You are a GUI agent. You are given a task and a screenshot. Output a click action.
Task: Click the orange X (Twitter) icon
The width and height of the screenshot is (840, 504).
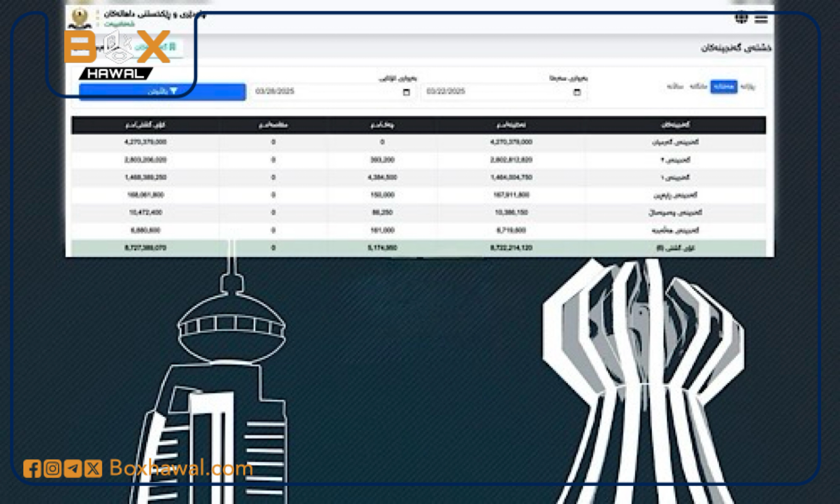click(93, 468)
